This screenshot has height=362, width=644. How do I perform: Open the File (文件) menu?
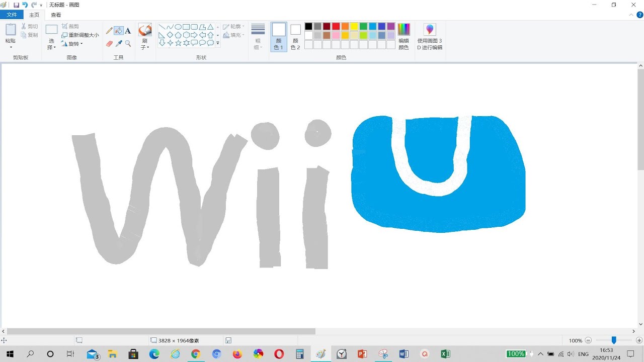12,15
